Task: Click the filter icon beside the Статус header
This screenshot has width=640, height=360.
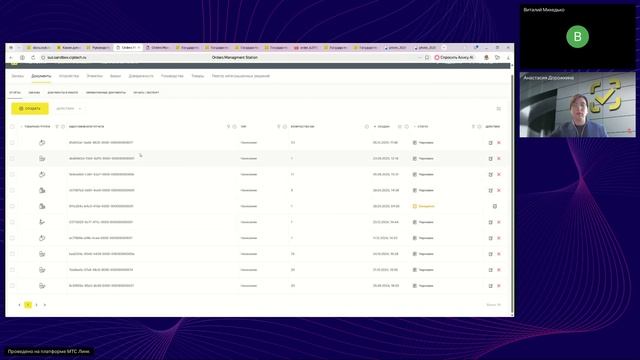Action: pos(473,127)
